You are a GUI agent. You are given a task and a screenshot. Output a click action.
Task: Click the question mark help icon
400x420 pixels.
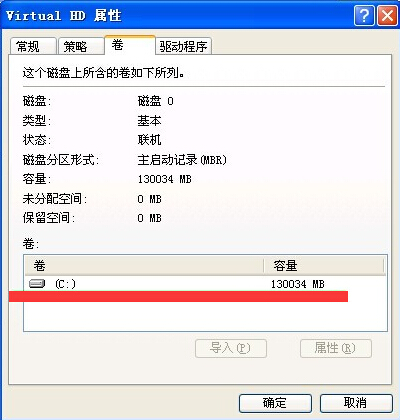tap(364, 16)
